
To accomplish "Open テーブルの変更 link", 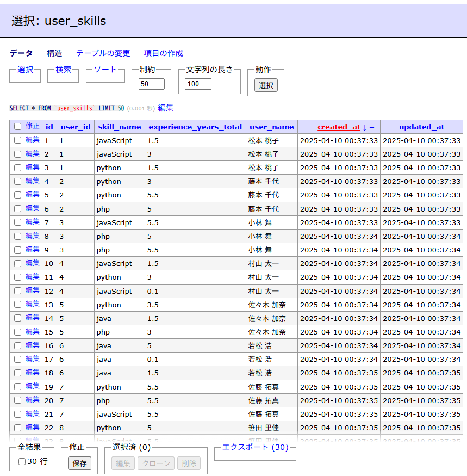I will point(103,53).
